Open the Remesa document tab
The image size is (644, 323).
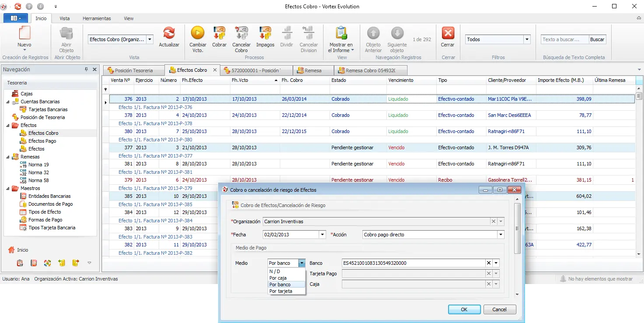313,70
